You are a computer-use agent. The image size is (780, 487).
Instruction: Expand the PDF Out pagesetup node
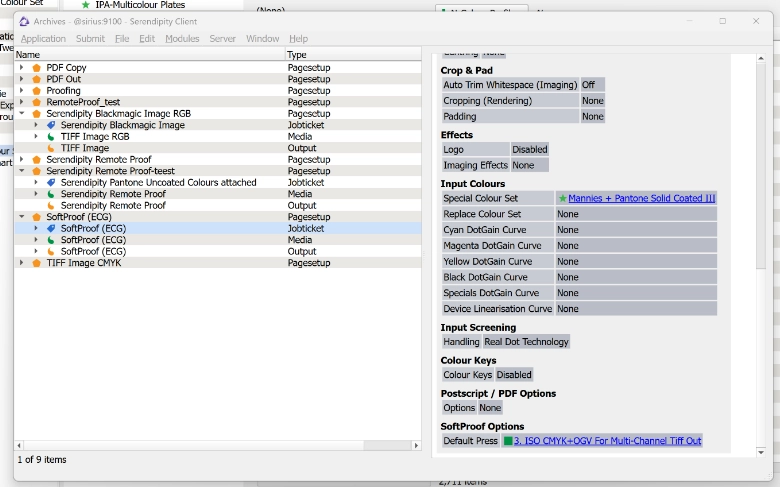coord(22,79)
